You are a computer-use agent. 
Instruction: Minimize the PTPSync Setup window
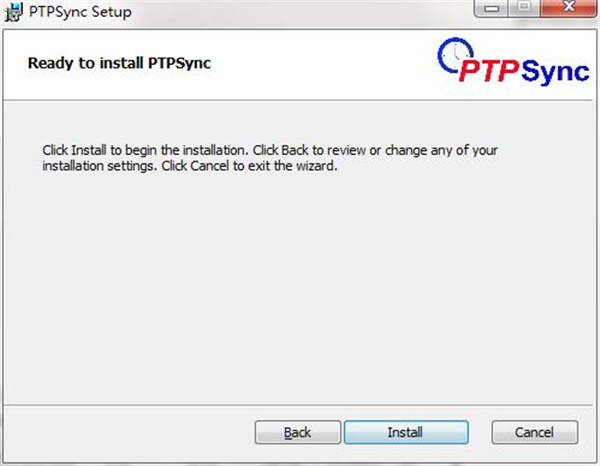[491, 8]
